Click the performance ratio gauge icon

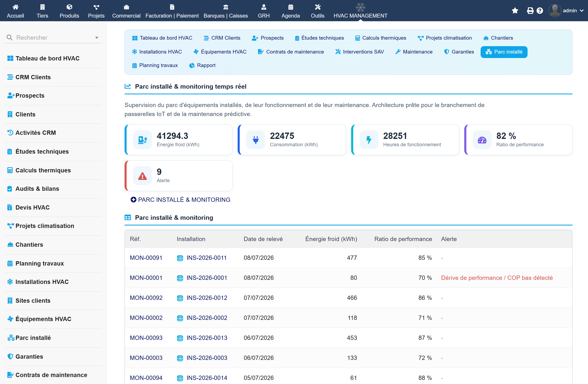tap(482, 140)
